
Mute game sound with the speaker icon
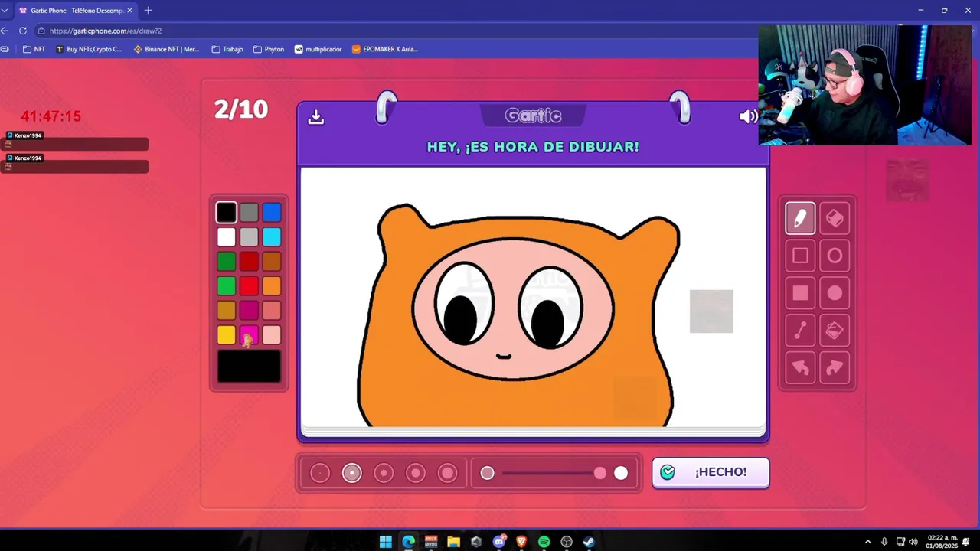[749, 116]
